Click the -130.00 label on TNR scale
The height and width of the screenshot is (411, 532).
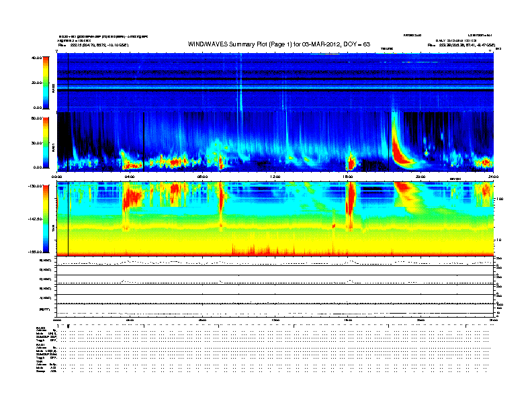point(35,186)
